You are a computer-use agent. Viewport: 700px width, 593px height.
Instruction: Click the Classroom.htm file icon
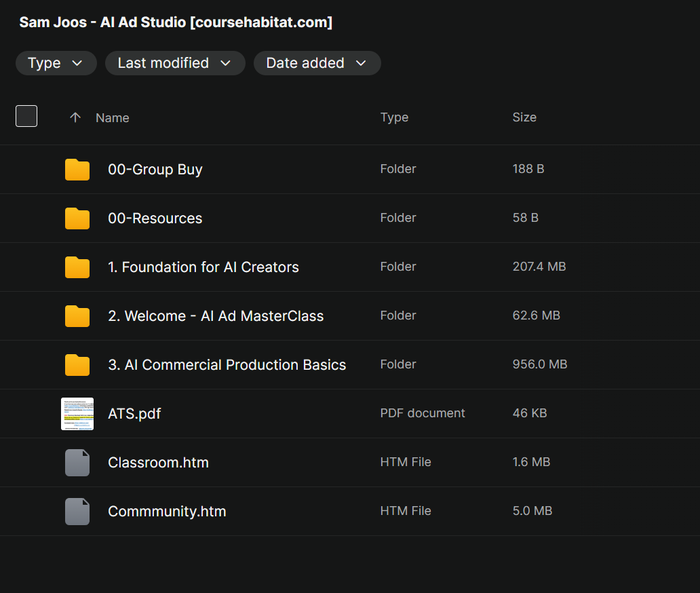coord(77,463)
